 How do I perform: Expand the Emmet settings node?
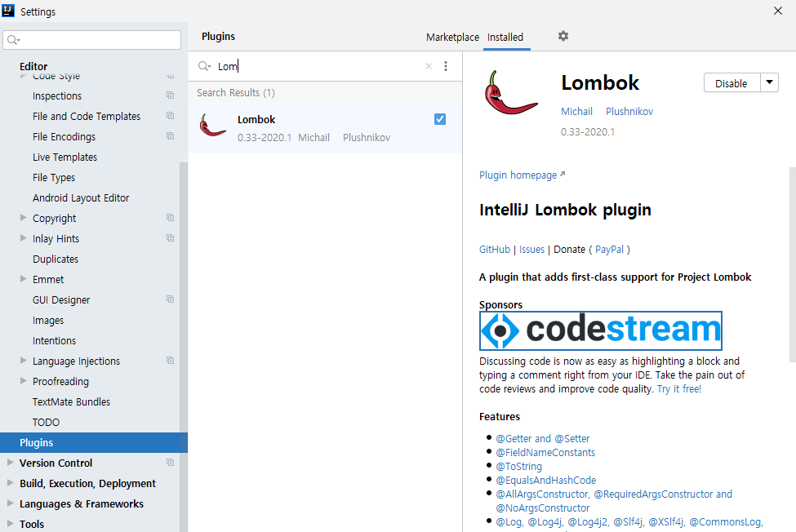click(x=24, y=279)
